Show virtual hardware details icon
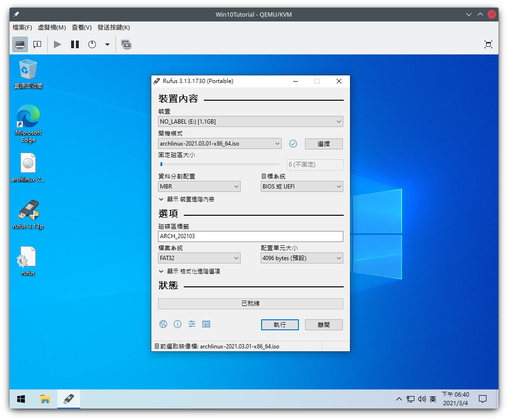The height and width of the screenshot is (420, 508). (x=37, y=44)
